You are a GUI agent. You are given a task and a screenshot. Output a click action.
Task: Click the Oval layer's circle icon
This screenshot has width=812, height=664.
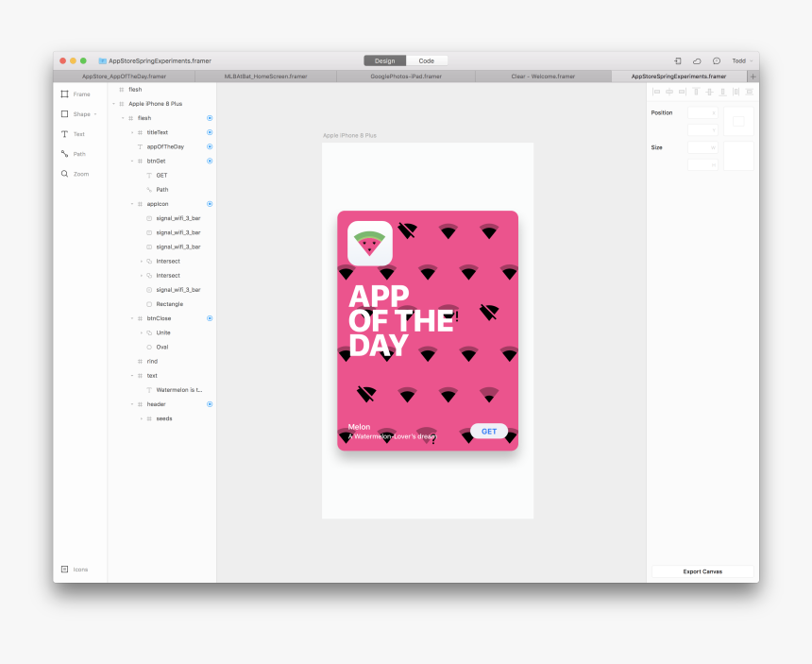click(149, 347)
